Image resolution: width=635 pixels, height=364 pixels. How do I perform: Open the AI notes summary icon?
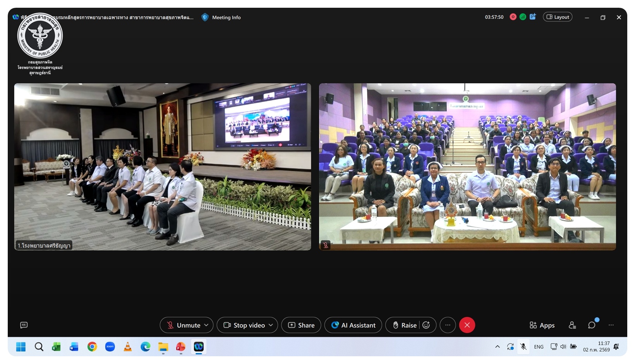point(533,17)
